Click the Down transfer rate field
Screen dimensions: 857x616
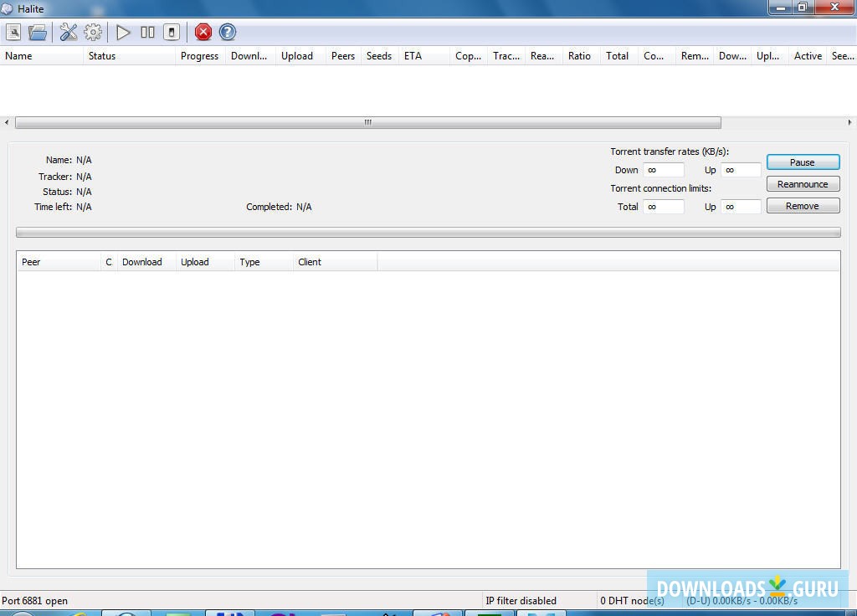(663, 169)
